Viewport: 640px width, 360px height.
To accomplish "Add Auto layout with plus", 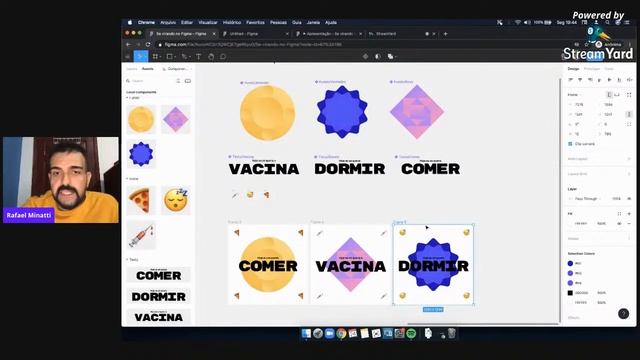I will point(629,159).
